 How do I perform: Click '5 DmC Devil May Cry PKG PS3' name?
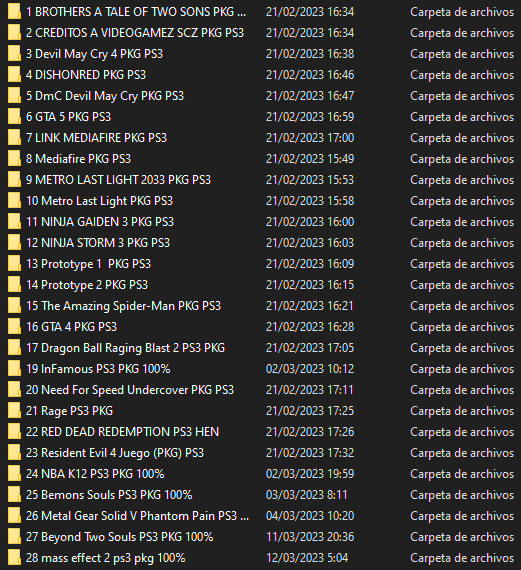click(x=105, y=96)
